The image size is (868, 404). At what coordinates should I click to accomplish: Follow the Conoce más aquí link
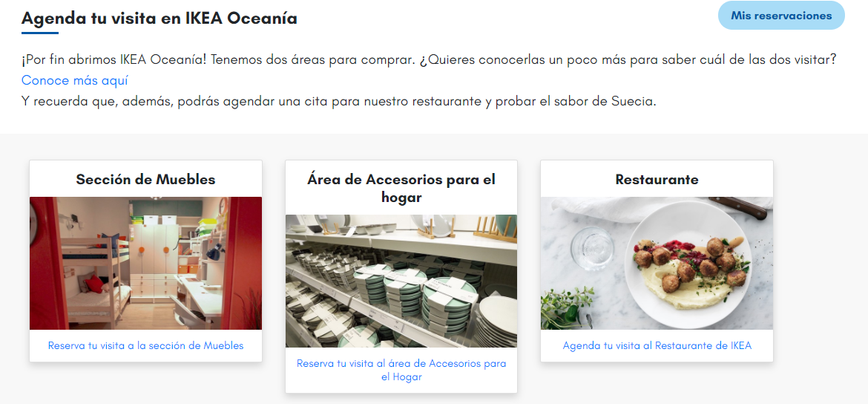click(x=75, y=80)
